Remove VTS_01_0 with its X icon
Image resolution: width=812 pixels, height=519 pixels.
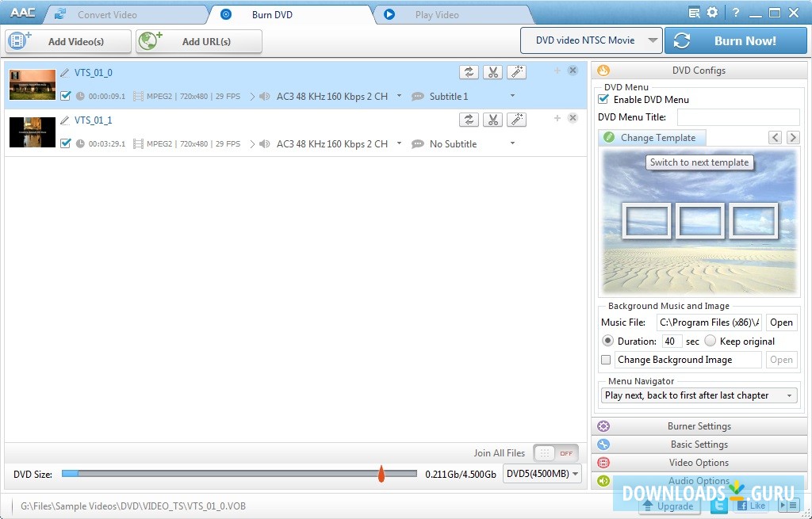(x=573, y=71)
